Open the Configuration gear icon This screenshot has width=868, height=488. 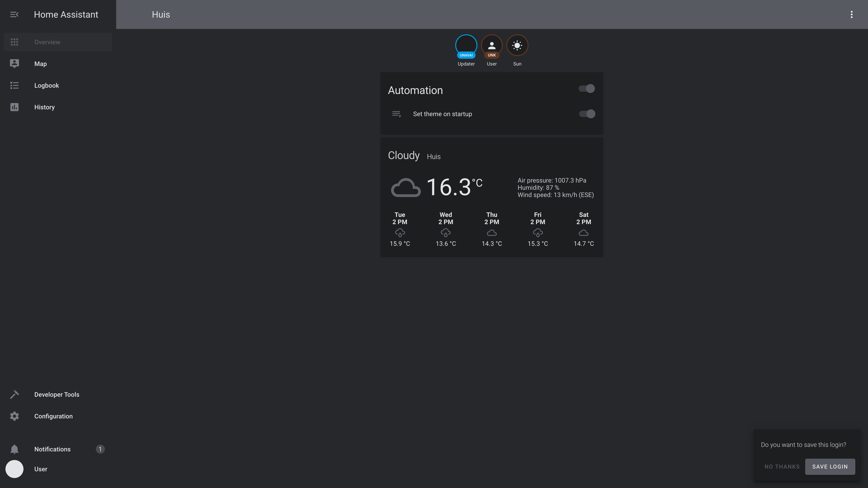point(14,416)
